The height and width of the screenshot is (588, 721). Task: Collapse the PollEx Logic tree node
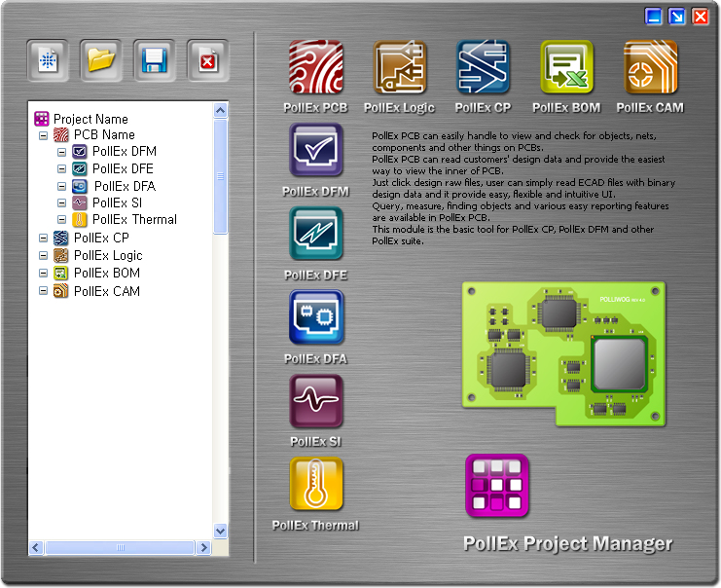(x=43, y=255)
